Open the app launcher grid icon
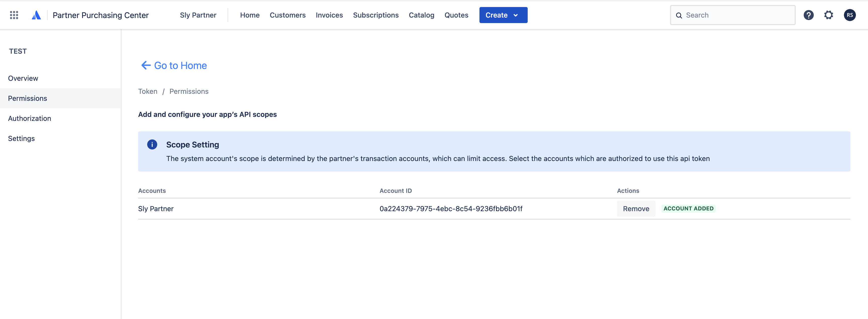The image size is (868, 319). (x=14, y=15)
